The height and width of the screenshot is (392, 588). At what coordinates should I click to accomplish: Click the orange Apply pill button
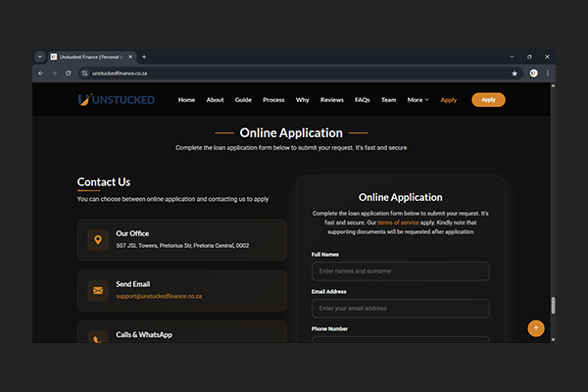(488, 100)
